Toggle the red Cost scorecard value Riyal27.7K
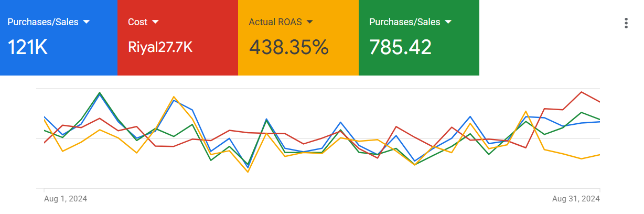The width and height of the screenshot is (644, 214). point(160,48)
